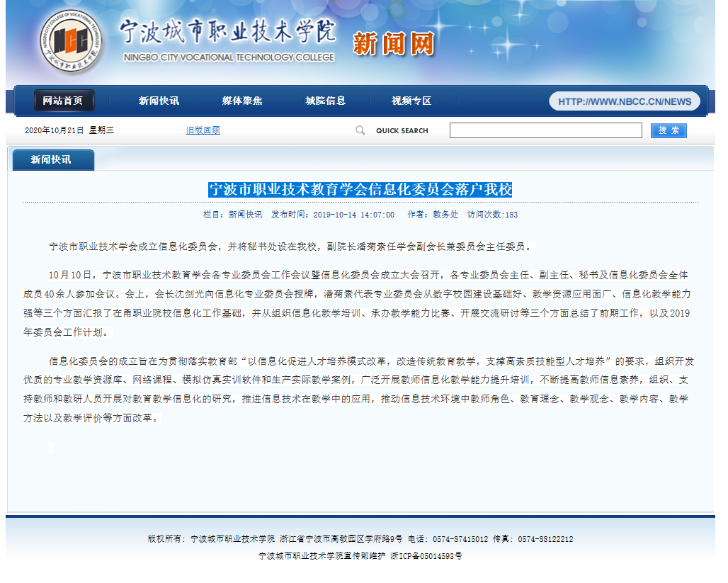The width and height of the screenshot is (728, 583).
Task: Click the magnifier icon beside Quick Search
Action: point(360,130)
